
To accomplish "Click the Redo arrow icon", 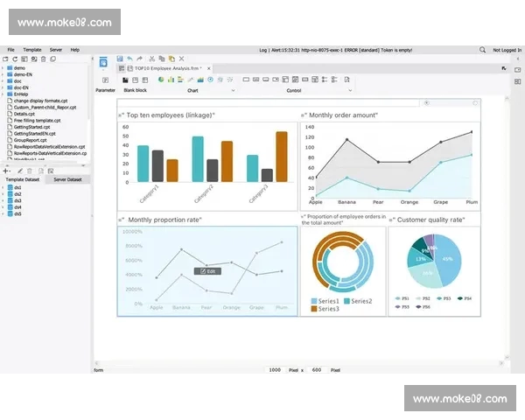I will click(139, 59).
